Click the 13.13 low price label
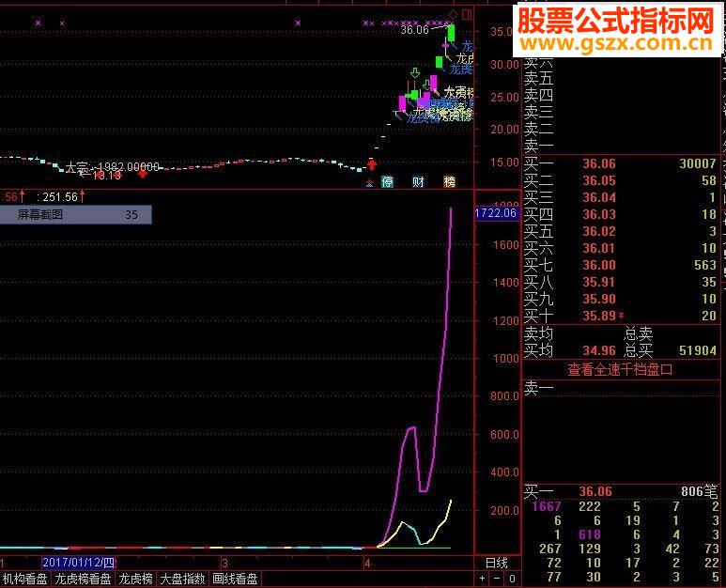726x588 pixels. click(107, 176)
